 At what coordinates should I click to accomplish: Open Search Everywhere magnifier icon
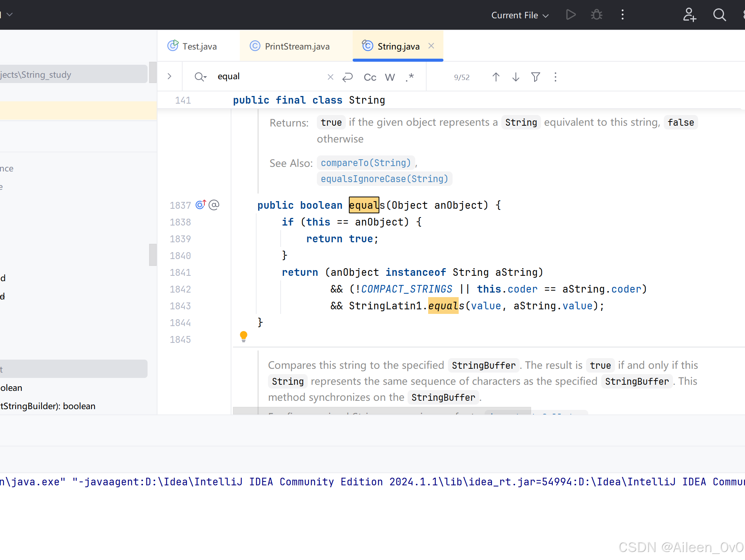[x=719, y=15]
